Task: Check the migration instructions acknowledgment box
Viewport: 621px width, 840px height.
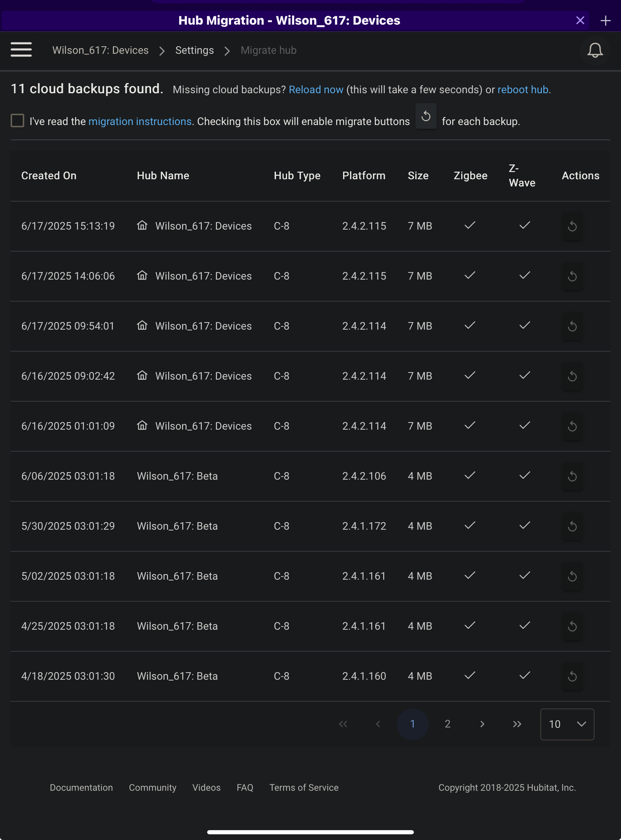Action: tap(17, 121)
